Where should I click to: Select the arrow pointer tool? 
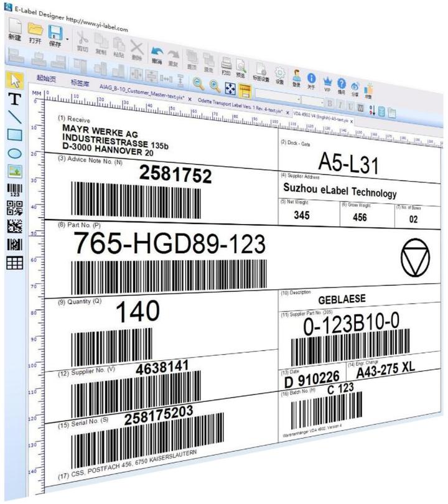coord(15,80)
